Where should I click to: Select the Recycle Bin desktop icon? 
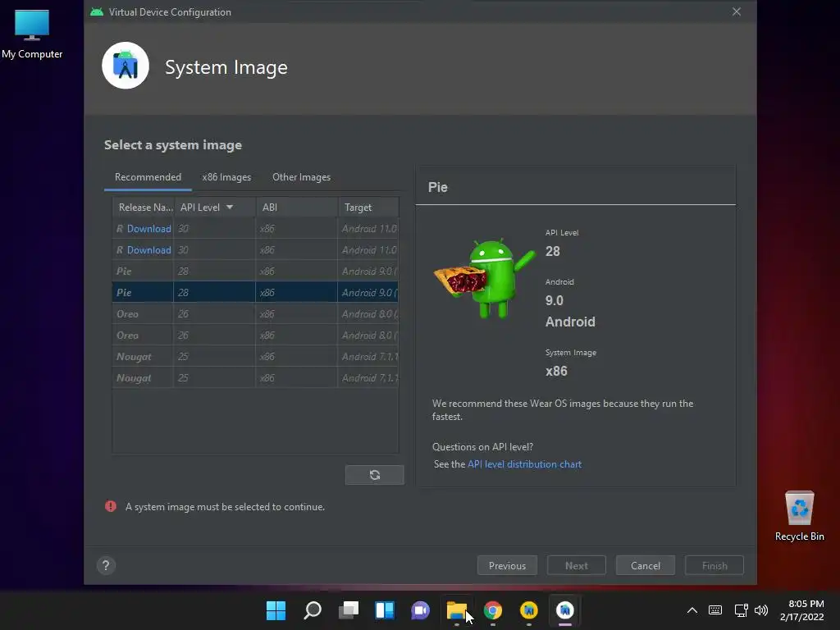pyautogui.click(x=799, y=516)
